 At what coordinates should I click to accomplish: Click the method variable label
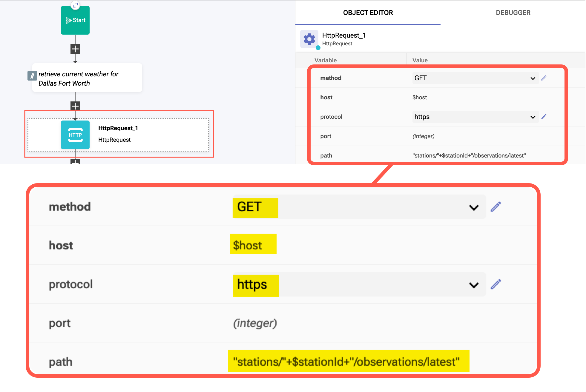click(331, 78)
